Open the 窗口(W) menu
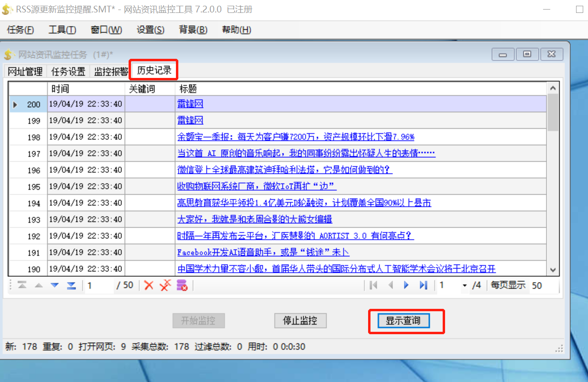This screenshot has height=382, width=588. (106, 30)
